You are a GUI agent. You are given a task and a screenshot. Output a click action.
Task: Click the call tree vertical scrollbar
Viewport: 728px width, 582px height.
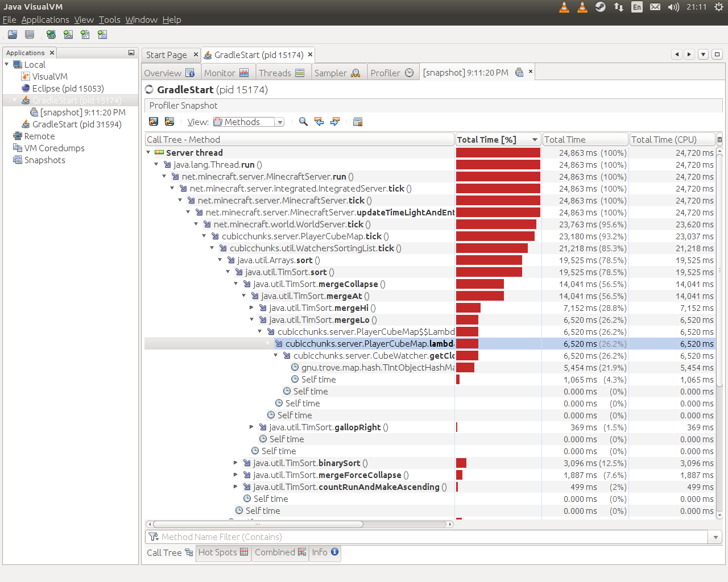[719, 332]
